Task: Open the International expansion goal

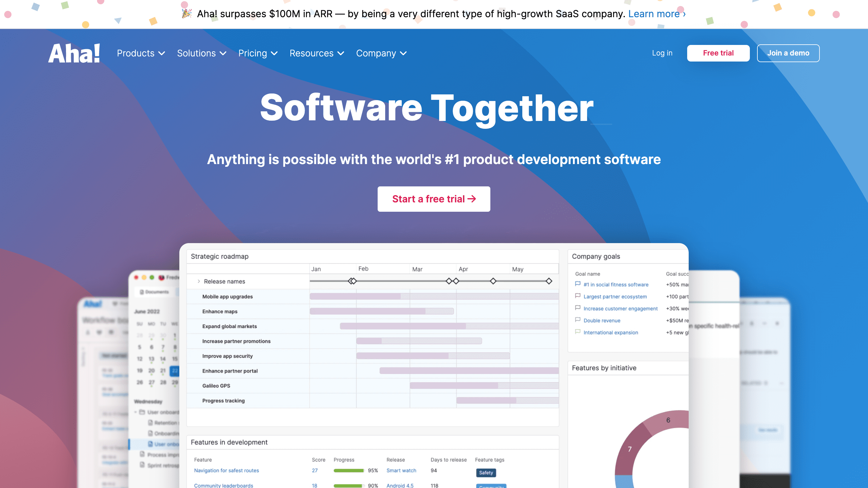Action: coord(611,332)
